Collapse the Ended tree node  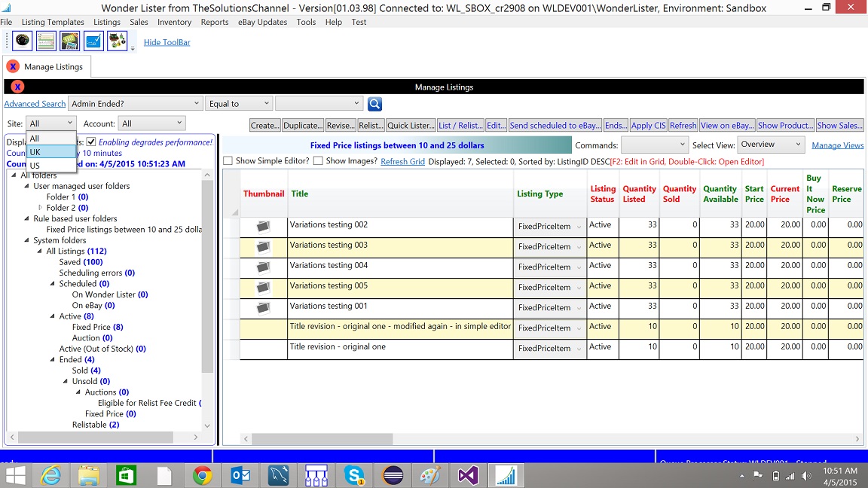(53, 360)
